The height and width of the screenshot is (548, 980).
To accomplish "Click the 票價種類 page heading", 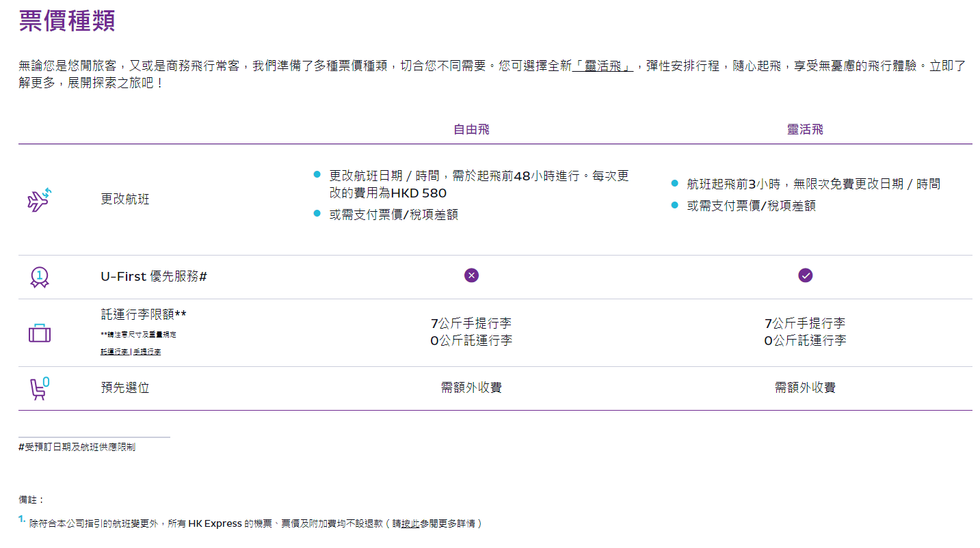I will pos(67,20).
